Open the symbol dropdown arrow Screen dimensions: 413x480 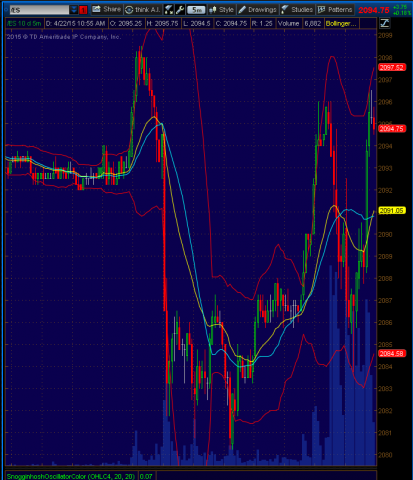[74, 10]
